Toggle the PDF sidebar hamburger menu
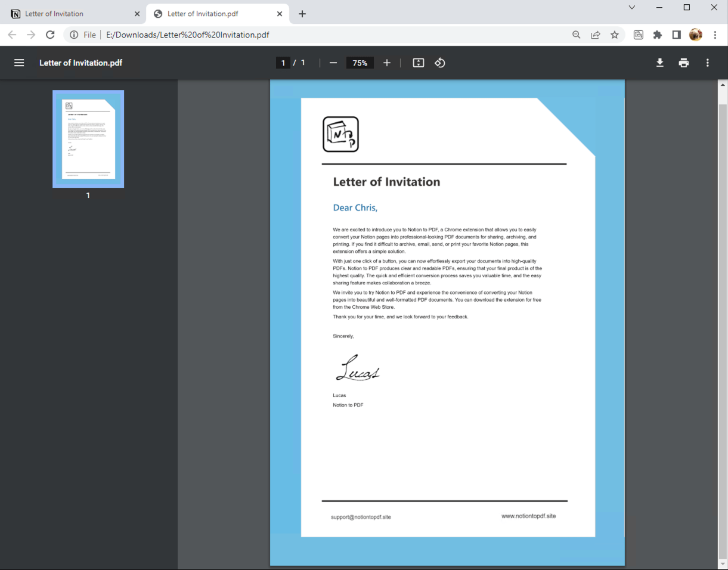Image resolution: width=728 pixels, height=570 pixels. tap(19, 63)
